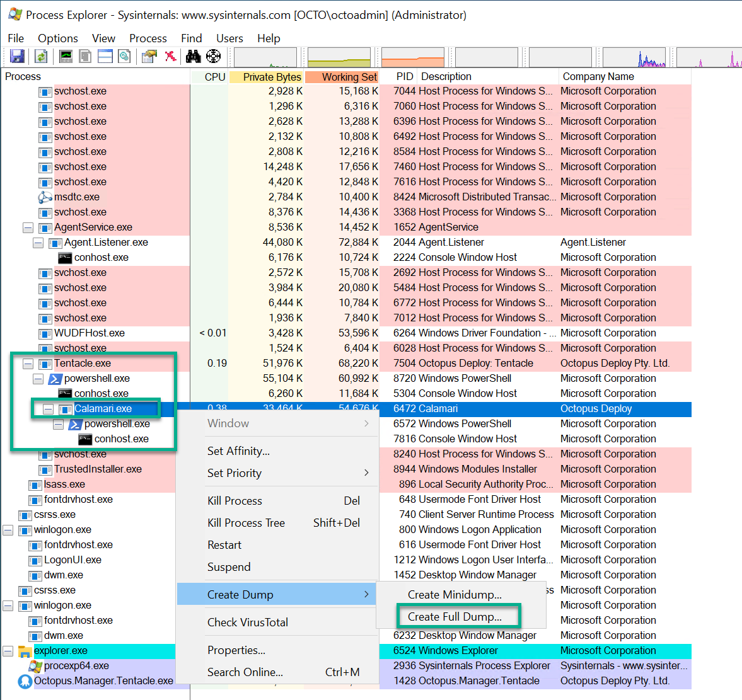Collapse the Tentacle.exe tree branch
The image size is (742, 700).
[x=26, y=364]
